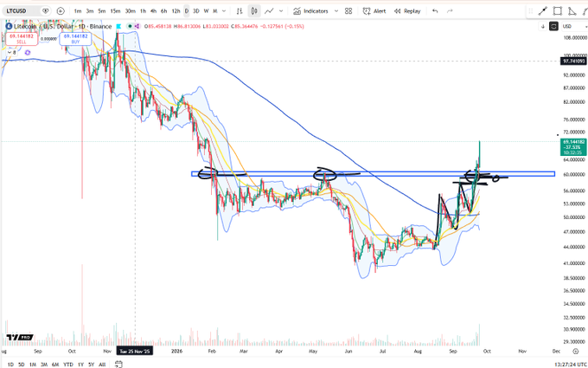Click the cyan flag icon beside Binance

click(x=118, y=26)
